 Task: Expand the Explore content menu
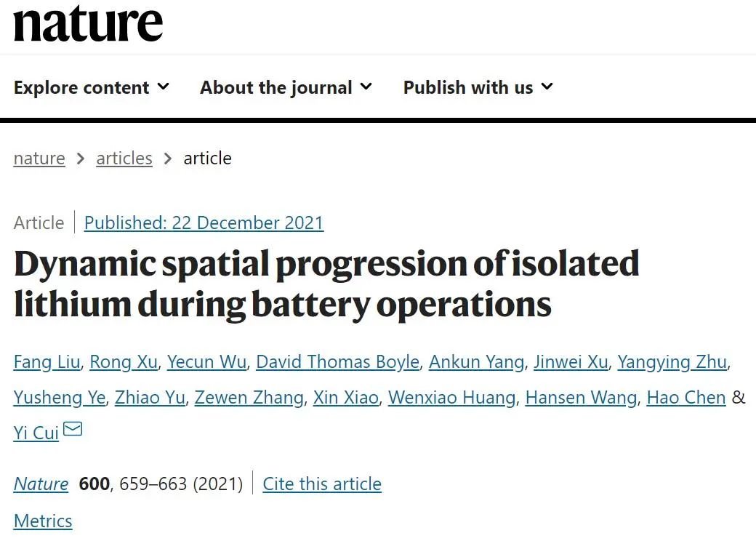(x=92, y=87)
